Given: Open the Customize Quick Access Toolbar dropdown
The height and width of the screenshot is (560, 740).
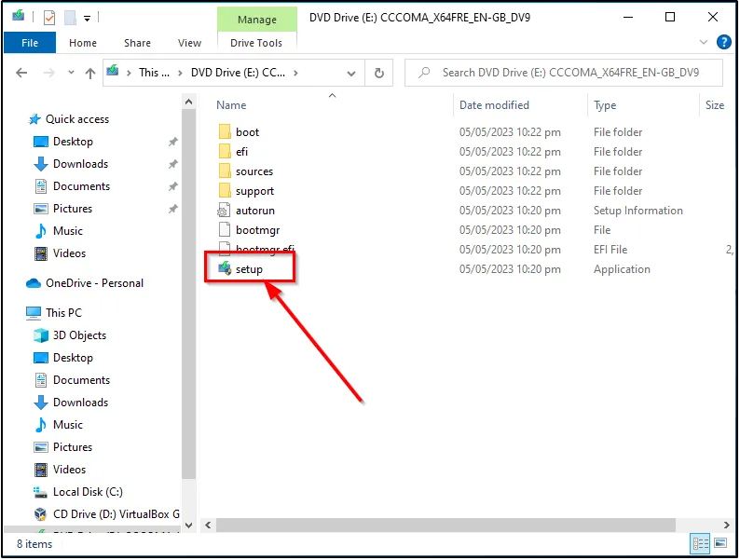Looking at the screenshot, I should pos(87,19).
